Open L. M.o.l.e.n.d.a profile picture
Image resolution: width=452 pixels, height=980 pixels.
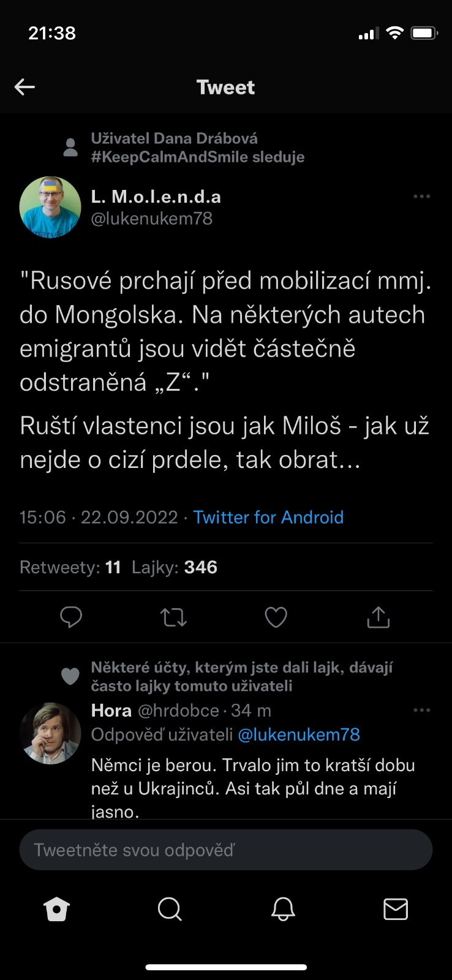coord(50,207)
